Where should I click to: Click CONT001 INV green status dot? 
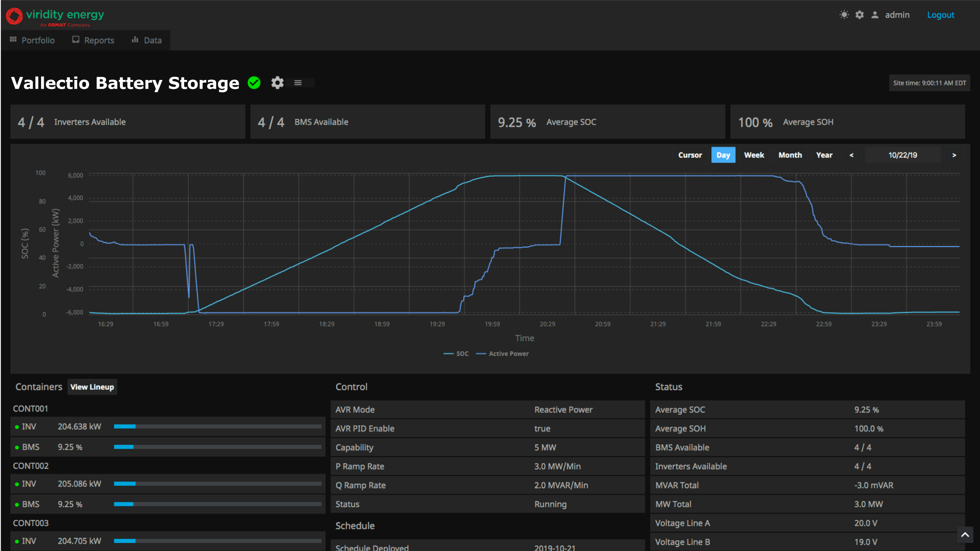click(17, 427)
